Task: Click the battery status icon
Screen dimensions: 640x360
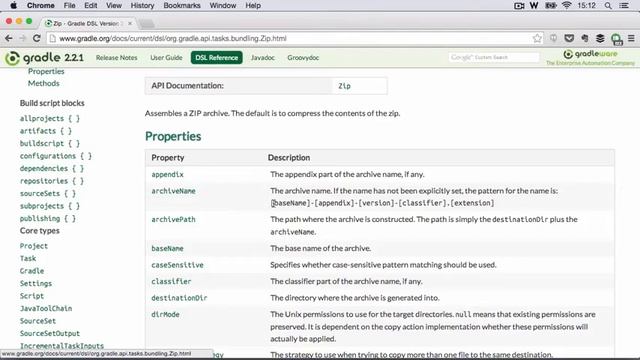Action: pyautogui.click(x=551, y=6)
